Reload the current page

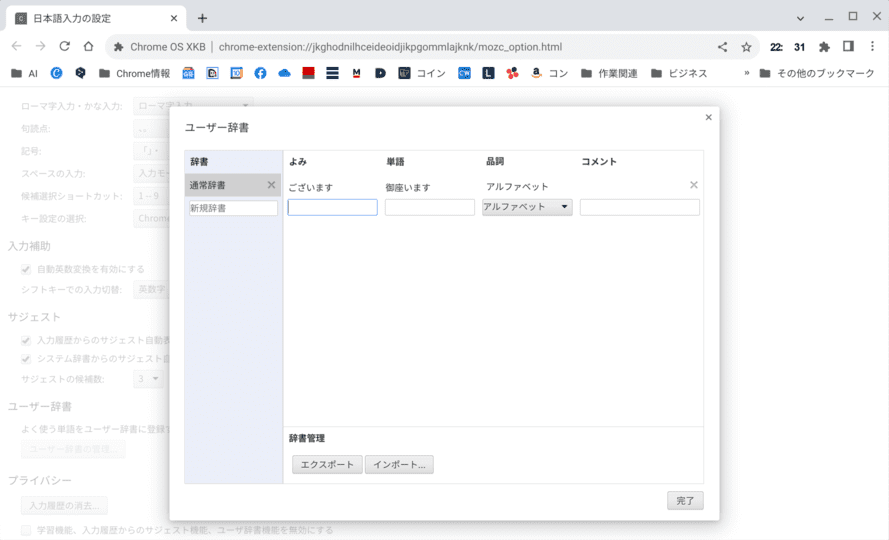[64, 47]
